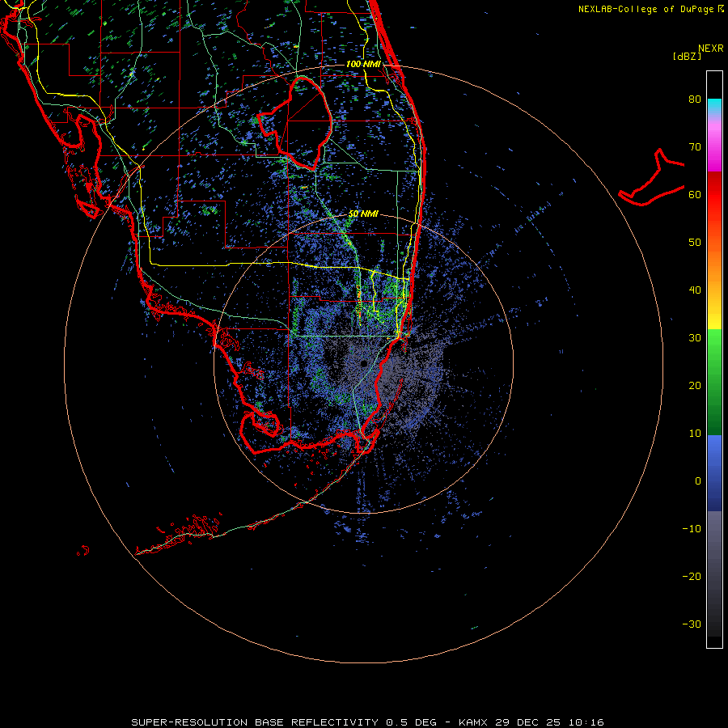Click the 80 value on the dBZ scale
The image size is (728, 728).
[x=695, y=99]
